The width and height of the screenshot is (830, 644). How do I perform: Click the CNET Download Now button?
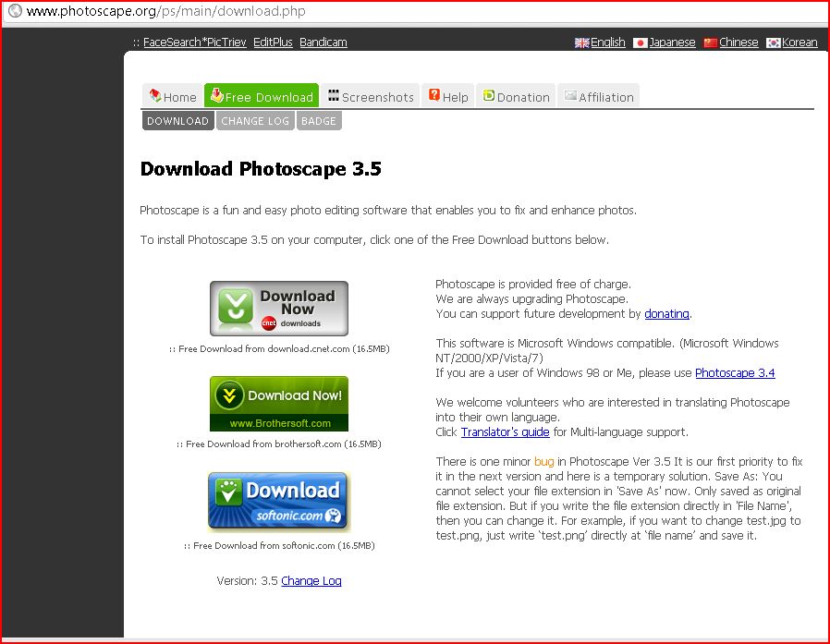[x=279, y=309]
